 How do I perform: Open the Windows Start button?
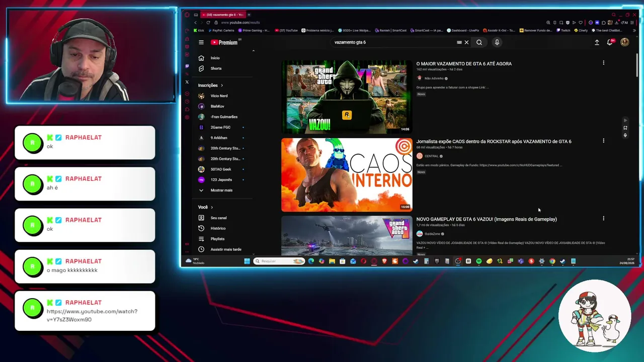click(247, 261)
